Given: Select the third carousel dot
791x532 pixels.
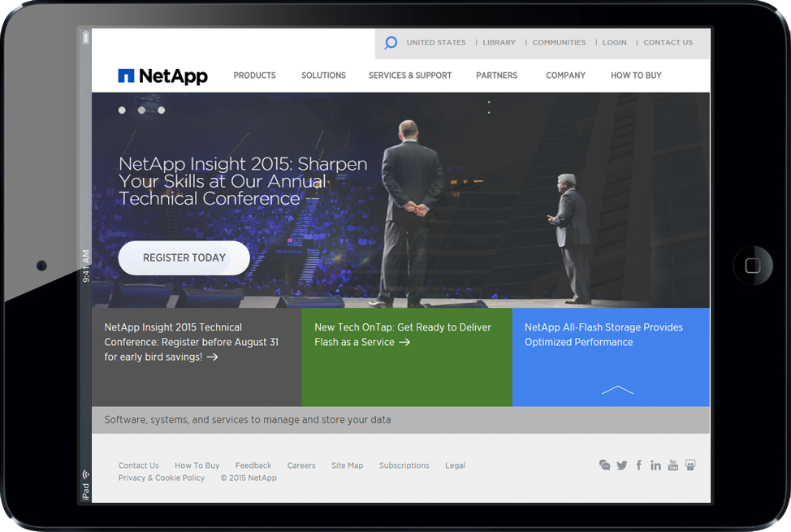Looking at the screenshot, I should point(162,110).
